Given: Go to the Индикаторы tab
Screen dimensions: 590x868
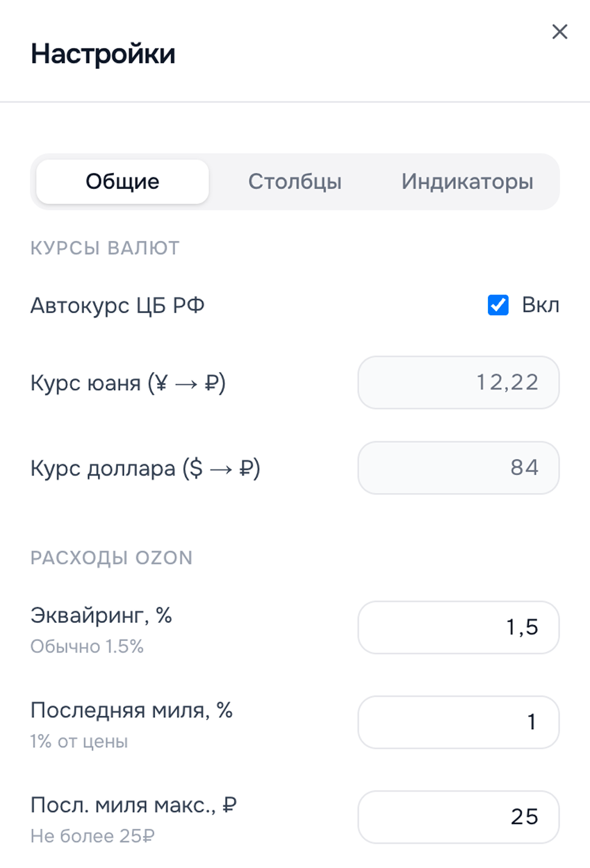Looking at the screenshot, I should pyautogui.click(x=467, y=182).
